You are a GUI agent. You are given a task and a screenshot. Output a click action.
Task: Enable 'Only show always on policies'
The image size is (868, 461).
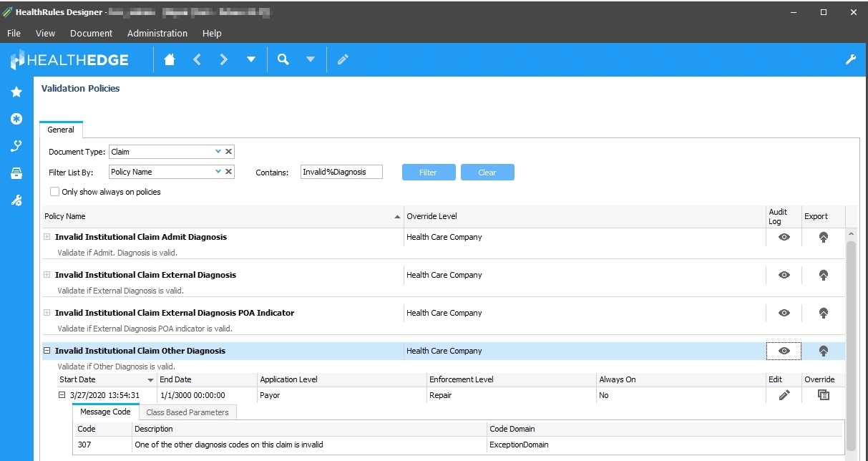click(x=54, y=191)
